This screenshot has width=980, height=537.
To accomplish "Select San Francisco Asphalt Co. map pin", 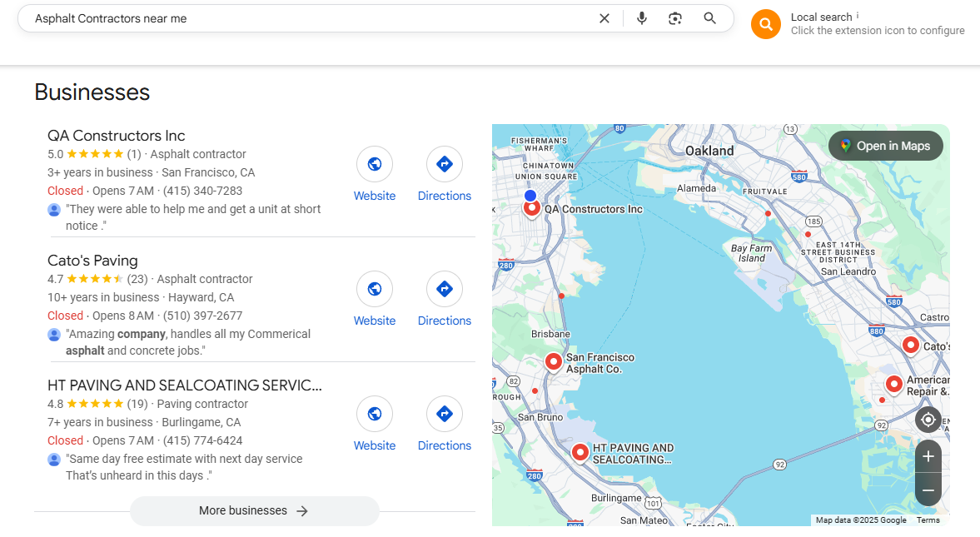I will [x=554, y=361].
